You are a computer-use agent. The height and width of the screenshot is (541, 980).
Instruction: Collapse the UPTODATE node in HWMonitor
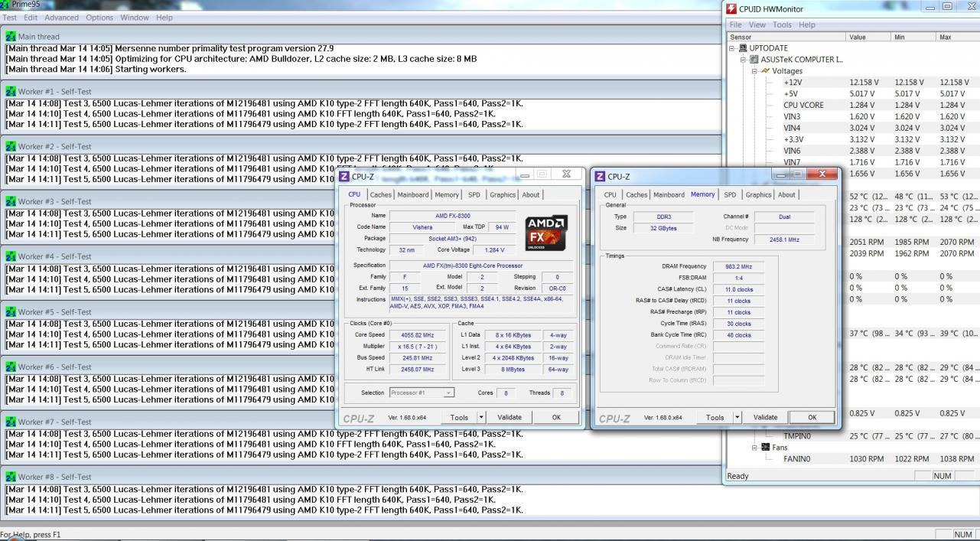click(x=733, y=48)
